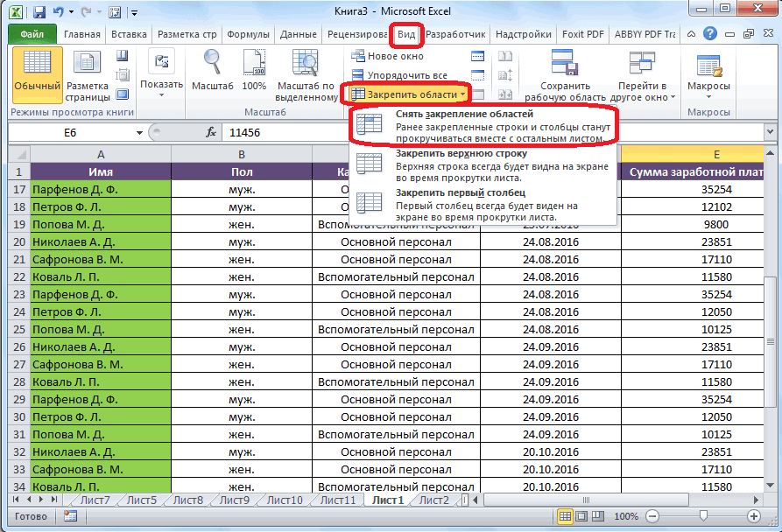Image resolution: width=782 pixels, height=532 pixels.
Task: Open the Формулы ribbon tab
Action: point(248,35)
